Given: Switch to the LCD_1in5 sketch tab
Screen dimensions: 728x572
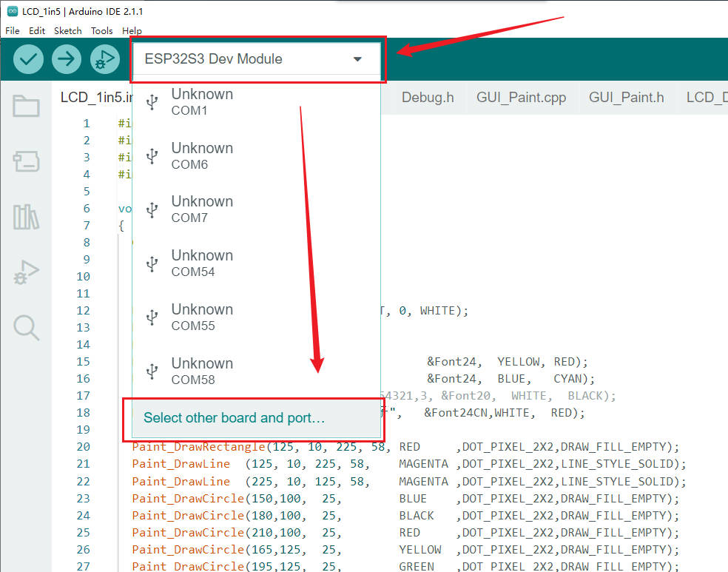Looking at the screenshot, I should tap(96, 98).
